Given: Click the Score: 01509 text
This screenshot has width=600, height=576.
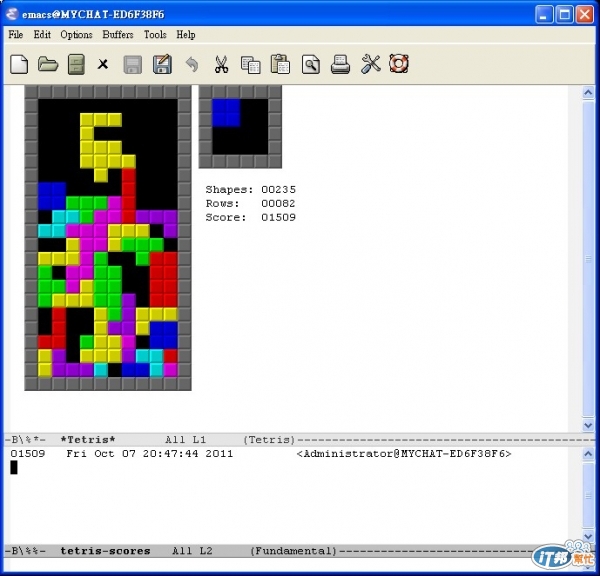Looking at the screenshot, I should click(x=251, y=217).
